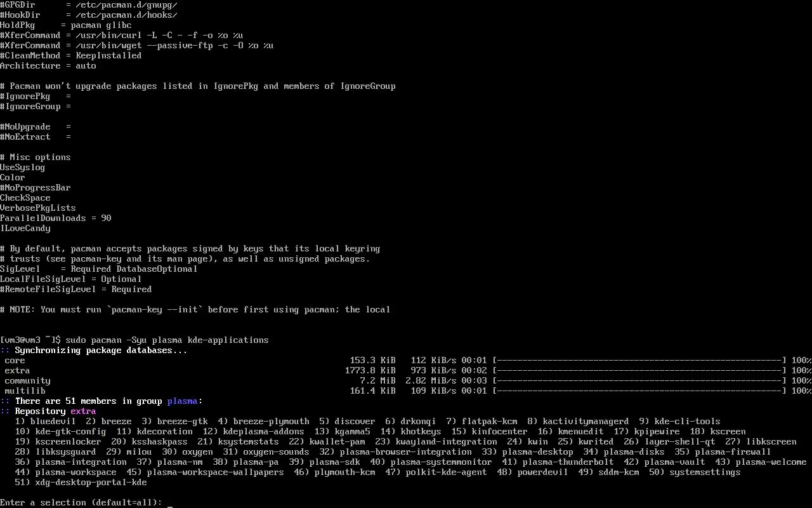Image resolution: width=812 pixels, height=508 pixels.
Task: Click the 'SigLevel = Required DatabaseOptional' line
Action: [x=99, y=269]
